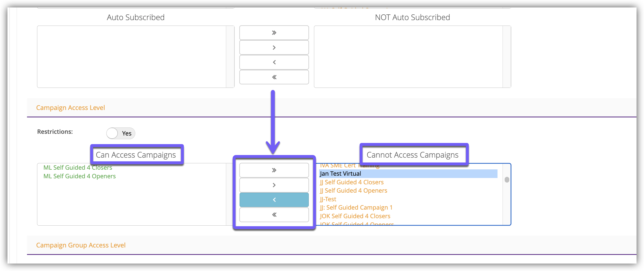Click move-all-right double chevron in Auto Subscribed
The height and width of the screenshot is (271, 644).
tap(274, 33)
